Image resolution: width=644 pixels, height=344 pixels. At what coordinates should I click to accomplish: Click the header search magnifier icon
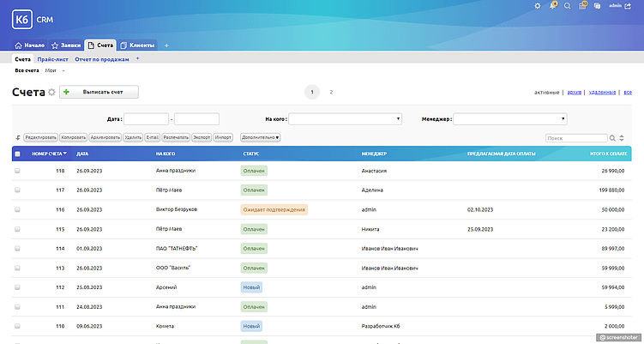[568, 6]
